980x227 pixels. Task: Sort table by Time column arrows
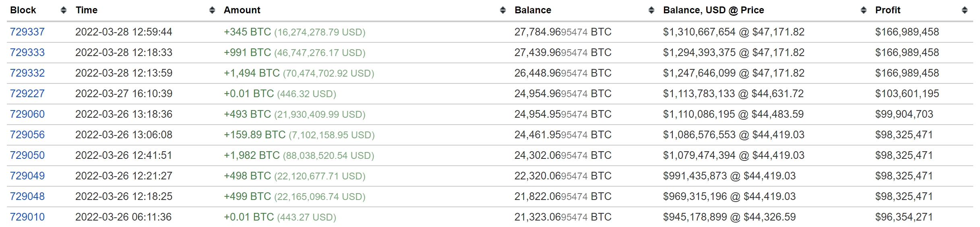(212, 10)
